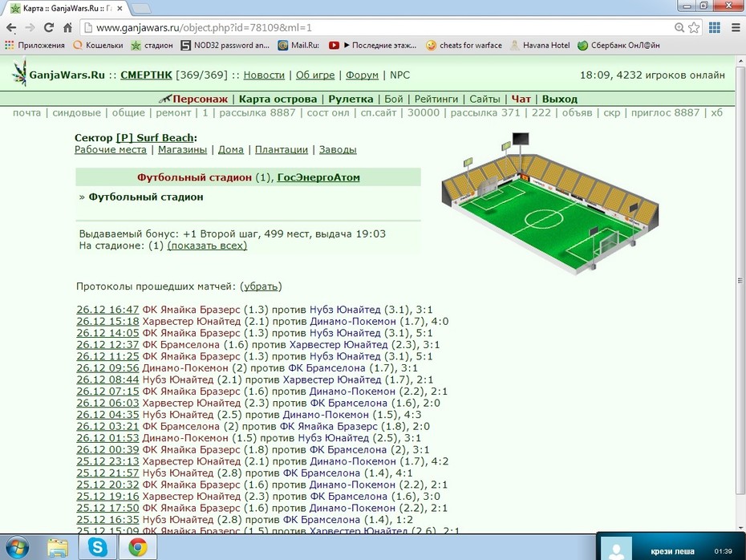Open the Кошельки bookmark
Image resolution: width=746 pixels, height=560 pixels.
pyautogui.click(x=99, y=45)
